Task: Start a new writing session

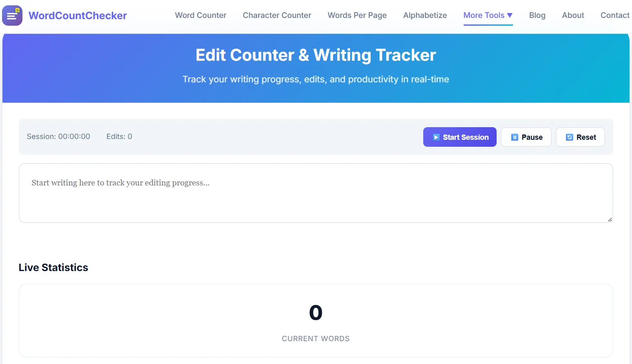Action: coord(460,137)
